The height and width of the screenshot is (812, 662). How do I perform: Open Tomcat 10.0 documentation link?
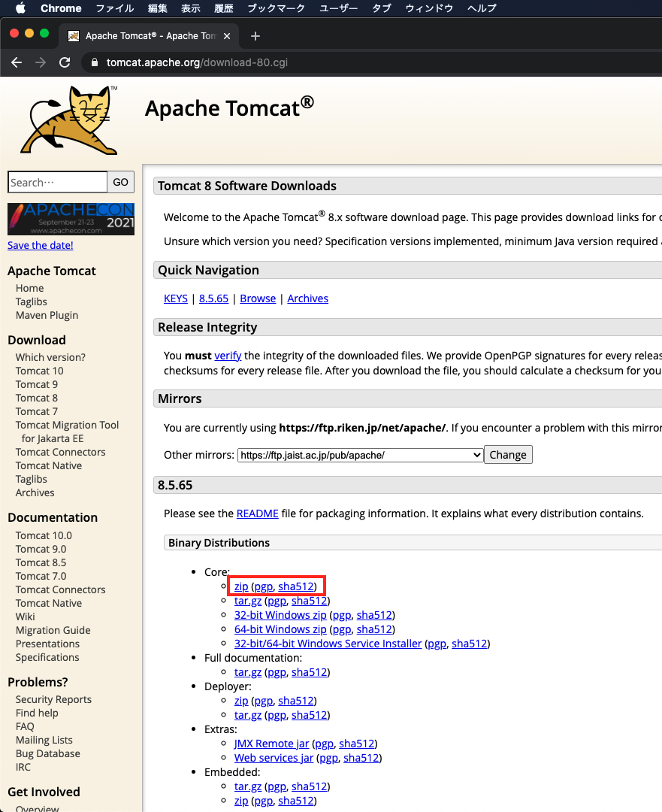coord(44,535)
